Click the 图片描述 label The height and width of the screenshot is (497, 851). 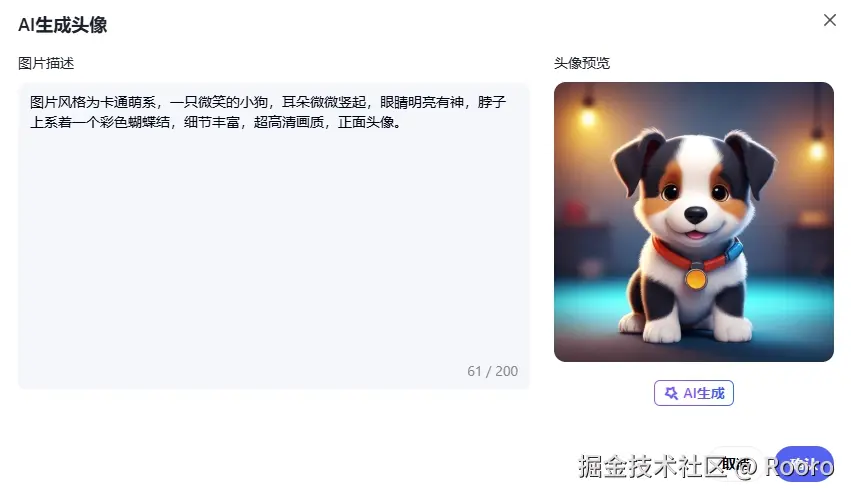[46, 63]
